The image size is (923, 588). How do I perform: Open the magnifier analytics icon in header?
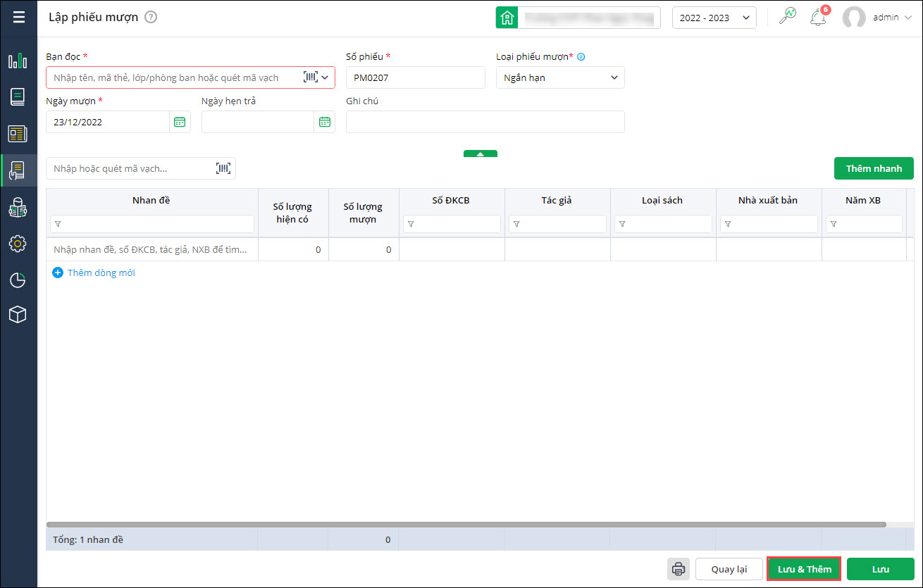tap(787, 17)
